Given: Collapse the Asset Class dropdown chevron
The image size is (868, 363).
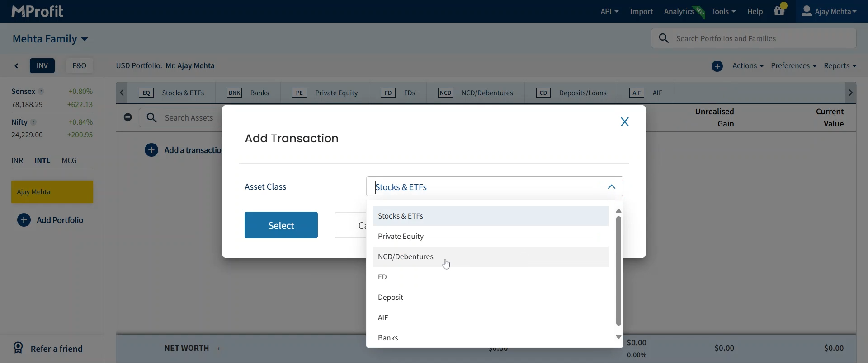Looking at the screenshot, I should pyautogui.click(x=611, y=187).
